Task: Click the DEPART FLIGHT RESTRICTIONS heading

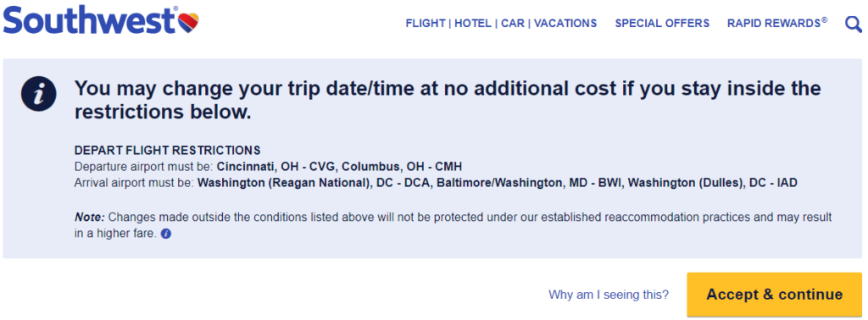Action: coord(167,151)
